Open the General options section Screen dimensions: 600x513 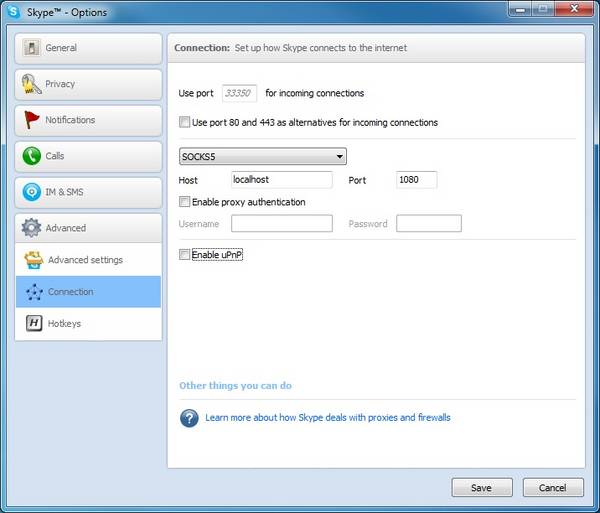point(88,48)
